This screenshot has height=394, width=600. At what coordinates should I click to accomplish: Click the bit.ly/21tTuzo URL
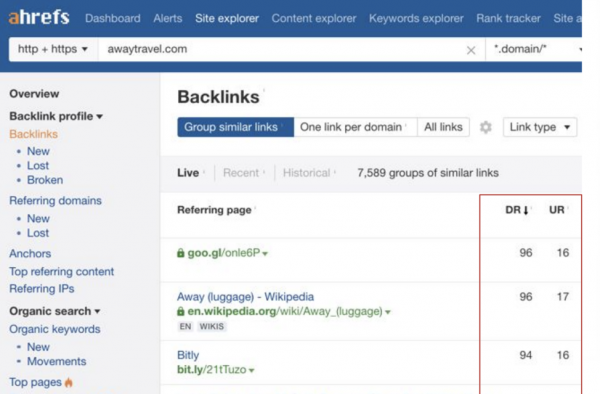click(x=212, y=370)
